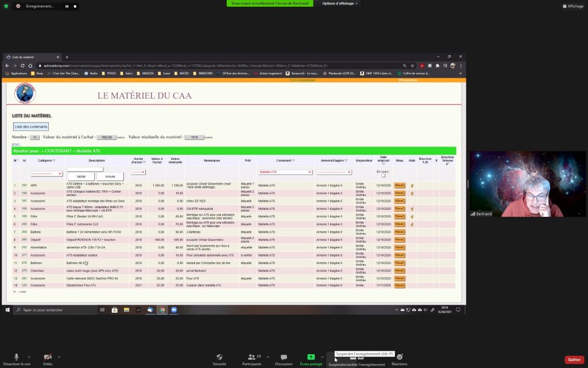Click the Annuler button
This screenshot has height=368, width=588.
(110, 177)
